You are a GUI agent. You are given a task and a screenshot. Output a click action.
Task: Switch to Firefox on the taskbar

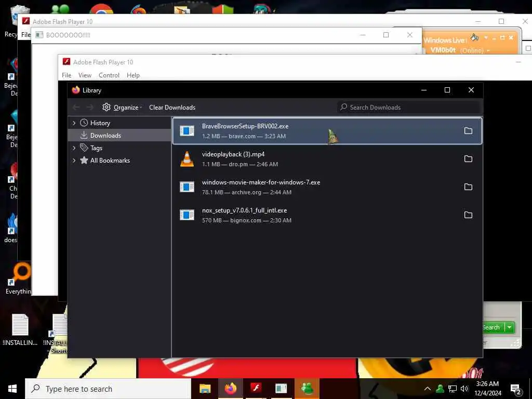[x=230, y=389]
